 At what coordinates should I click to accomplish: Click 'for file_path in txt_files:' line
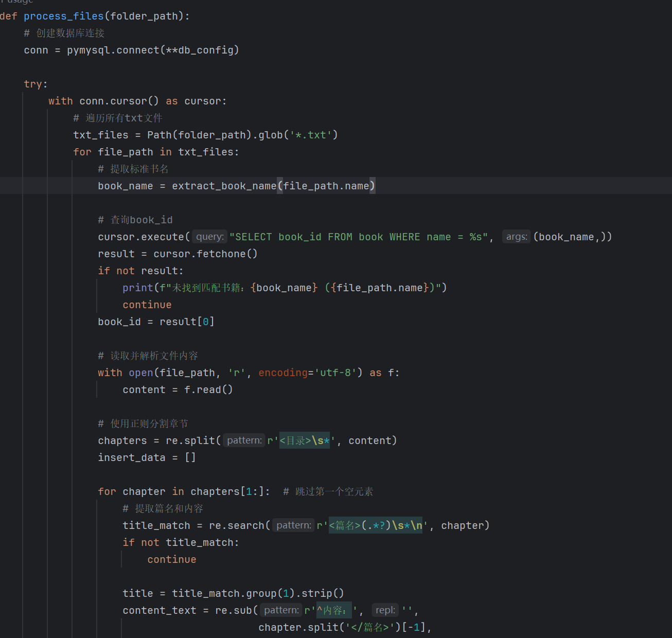tap(156, 152)
